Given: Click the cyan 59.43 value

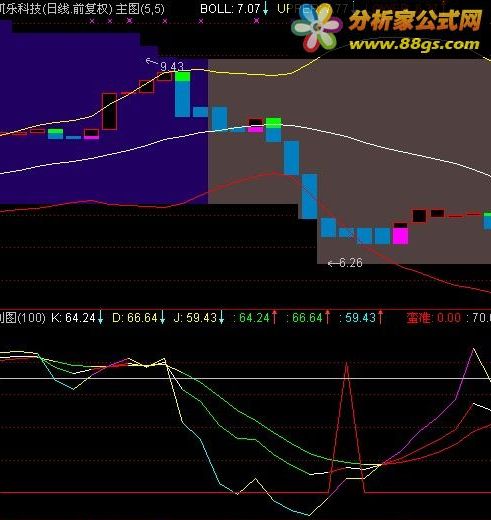Looking at the screenshot, I should pyautogui.click(x=360, y=318).
